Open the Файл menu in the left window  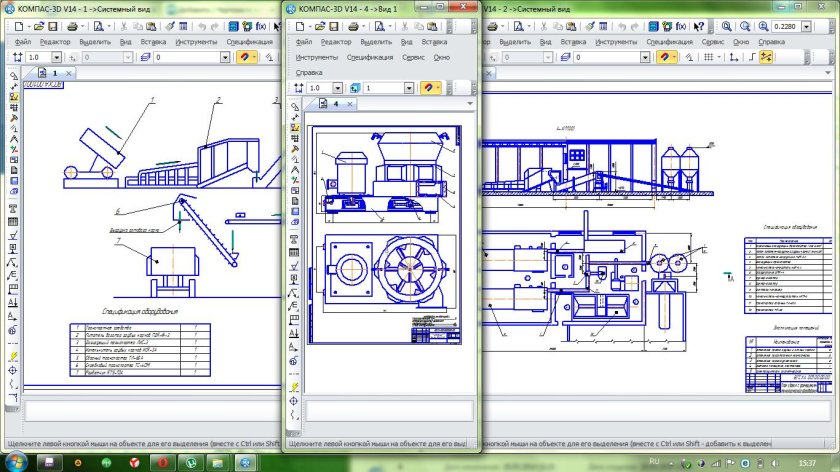pyautogui.click(x=24, y=43)
